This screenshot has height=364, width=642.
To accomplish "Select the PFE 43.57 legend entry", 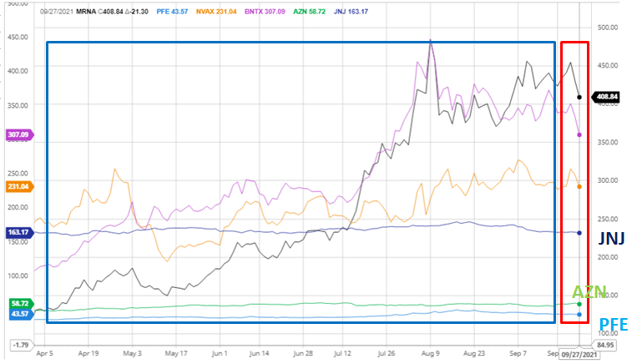I will coord(172,12).
